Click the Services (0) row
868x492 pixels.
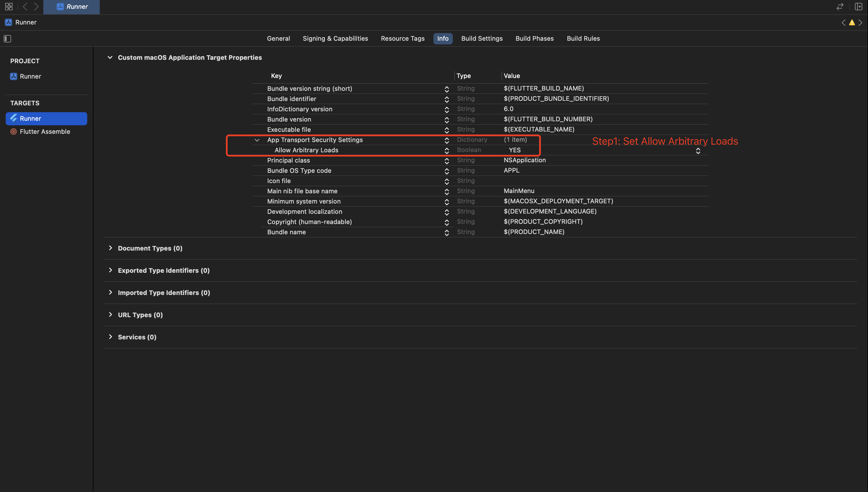[136, 337]
